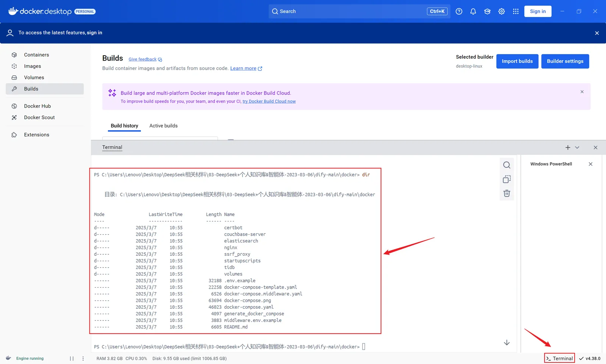Open the Learning center graduation cap icon
The image size is (606, 364).
click(x=487, y=11)
